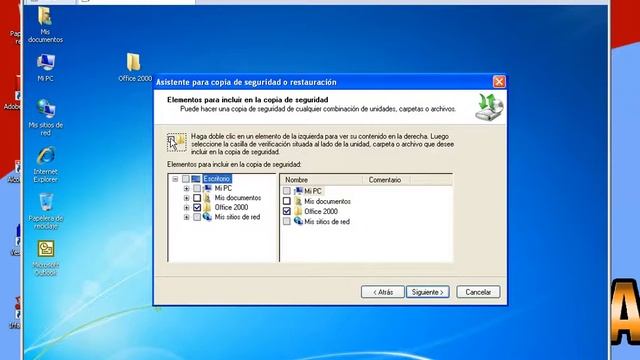Sort list by Nombre column header
Image resolution: width=640 pixels, height=360 pixels.
(321, 180)
